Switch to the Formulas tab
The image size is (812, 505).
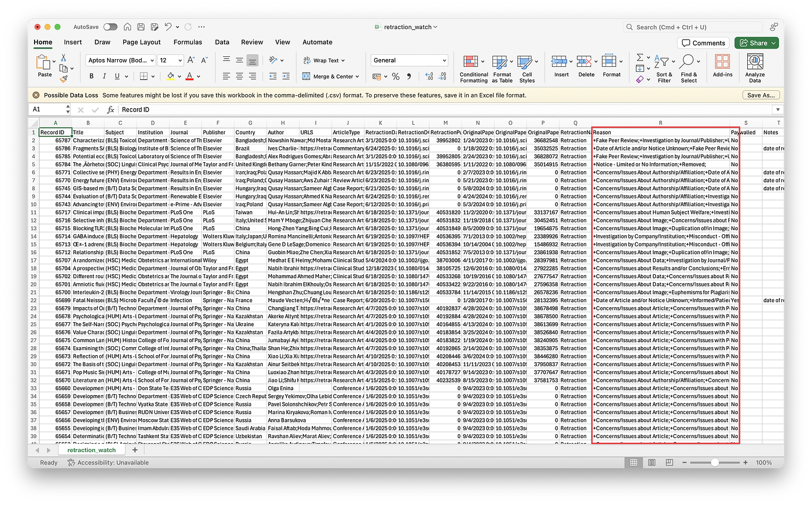point(188,42)
